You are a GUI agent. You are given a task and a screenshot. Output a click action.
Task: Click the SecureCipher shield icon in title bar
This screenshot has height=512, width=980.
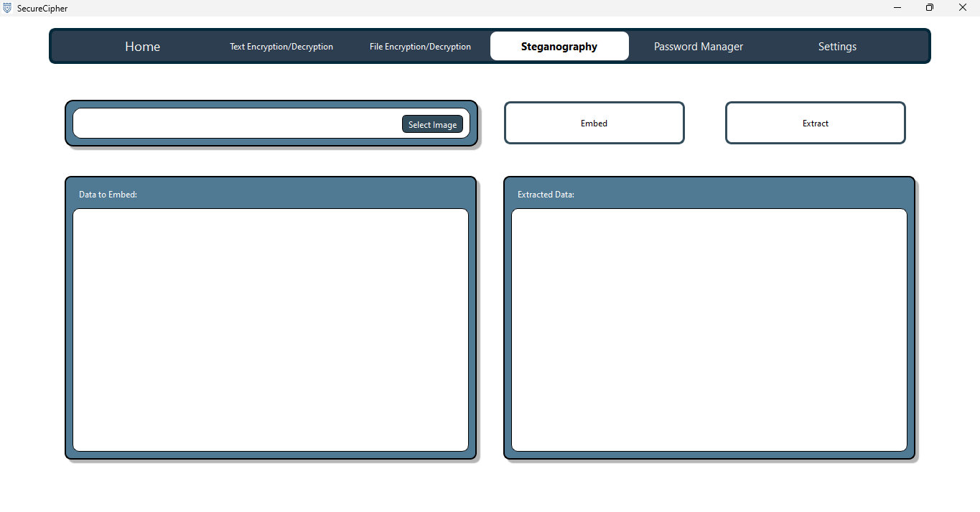(x=7, y=8)
